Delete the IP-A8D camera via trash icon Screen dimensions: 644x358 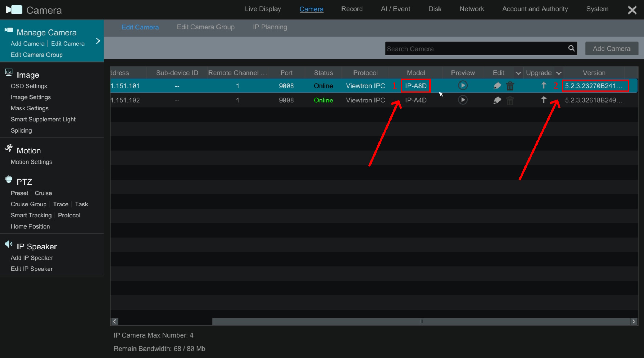(x=510, y=86)
